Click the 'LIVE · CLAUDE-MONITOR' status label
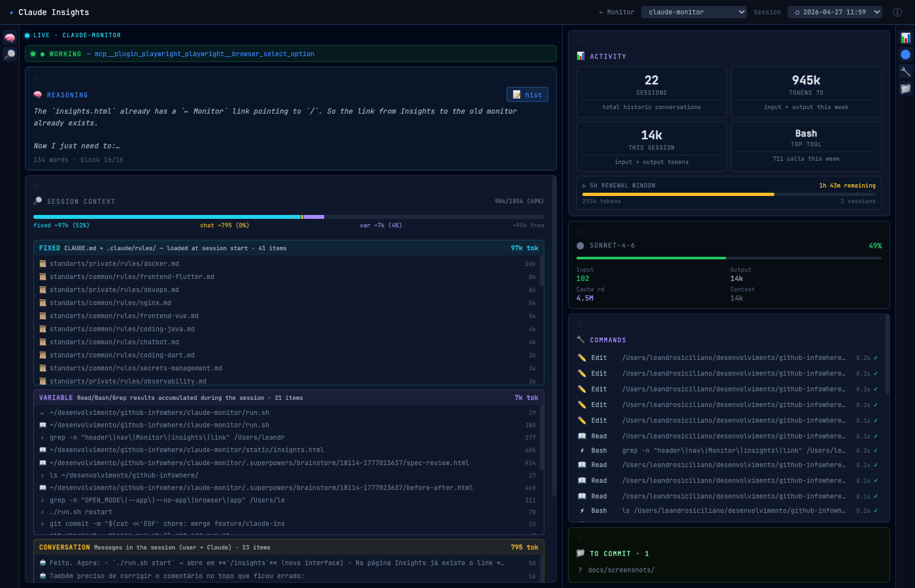Image resolution: width=915 pixels, height=588 pixels. click(77, 35)
